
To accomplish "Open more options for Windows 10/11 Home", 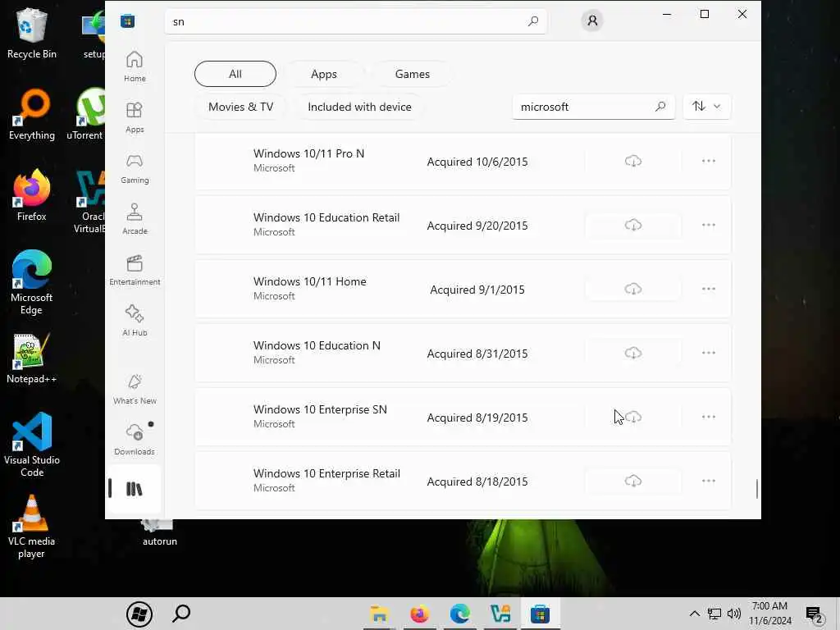I will (708, 290).
